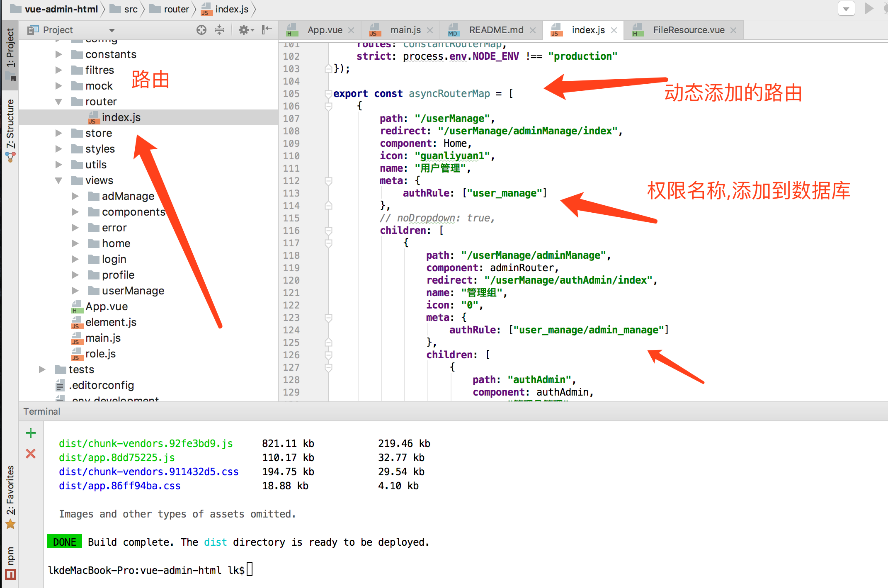Close terminal session with red X icon
This screenshot has width=888, height=588.
tap(31, 454)
